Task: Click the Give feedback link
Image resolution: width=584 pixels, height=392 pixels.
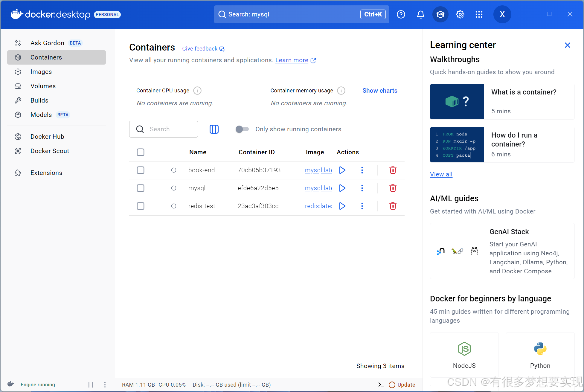Action: [x=203, y=49]
